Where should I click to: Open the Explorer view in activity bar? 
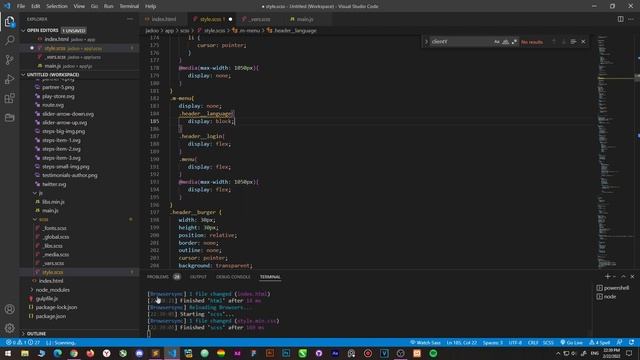click(9, 21)
